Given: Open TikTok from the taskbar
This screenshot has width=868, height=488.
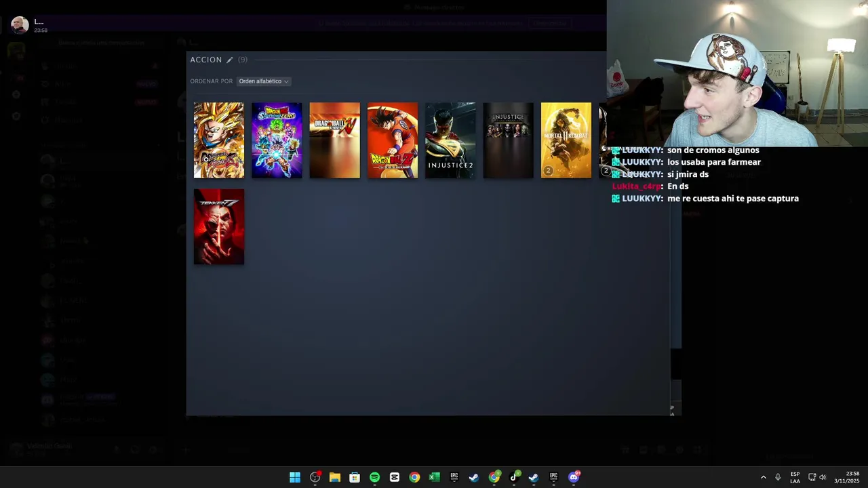Looking at the screenshot, I should point(514,477).
